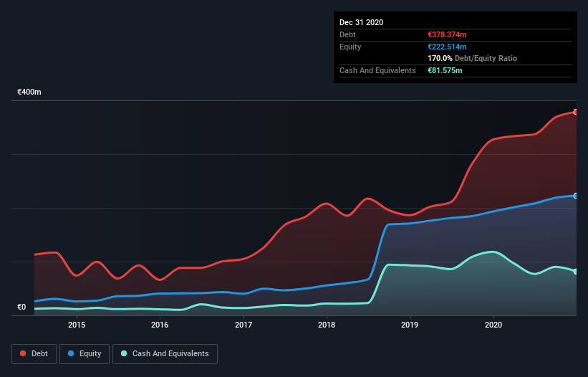Click the red Debt legend dot
Image resolution: width=588 pixels, height=377 pixels.
(23, 353)
